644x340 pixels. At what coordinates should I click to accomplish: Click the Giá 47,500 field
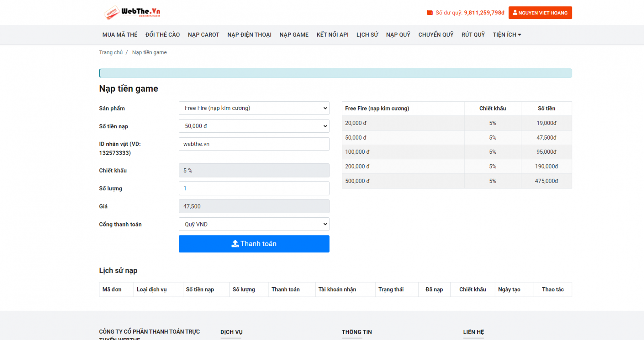(254, 206)
